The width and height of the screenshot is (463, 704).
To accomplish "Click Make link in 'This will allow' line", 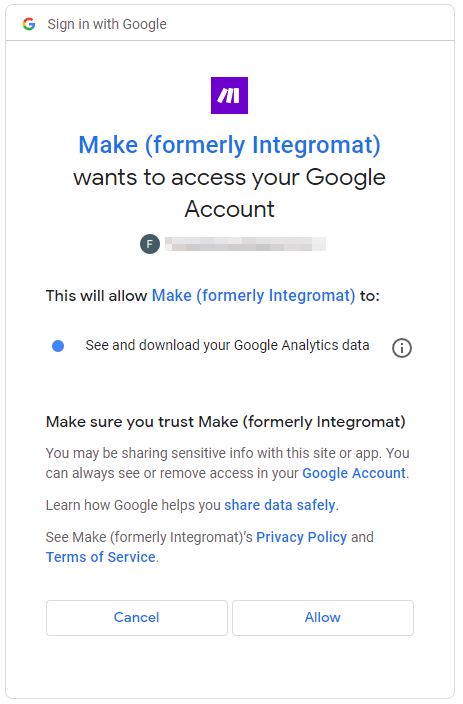I will point(253,296).
